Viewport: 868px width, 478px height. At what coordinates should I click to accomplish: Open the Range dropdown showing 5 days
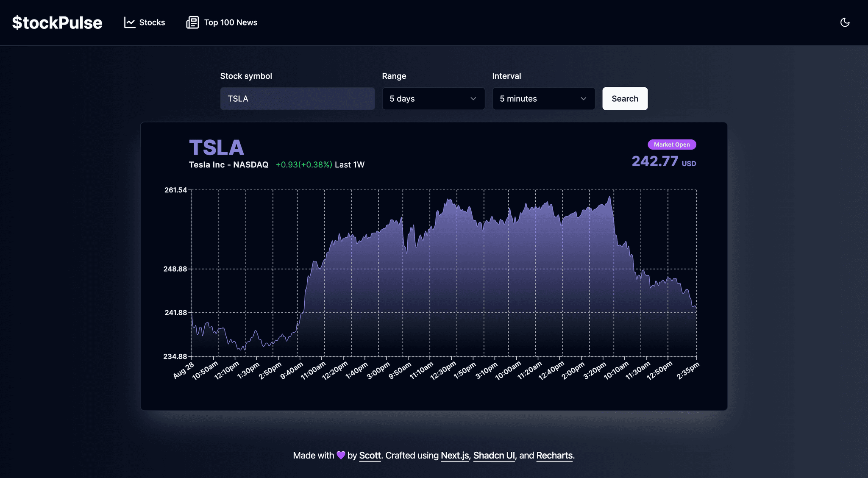tap(433, 98)
